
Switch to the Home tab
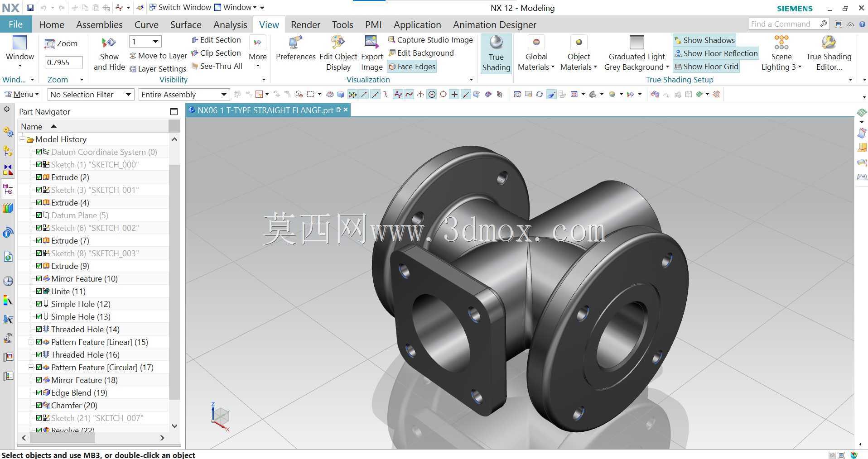[x=52, y=24]
